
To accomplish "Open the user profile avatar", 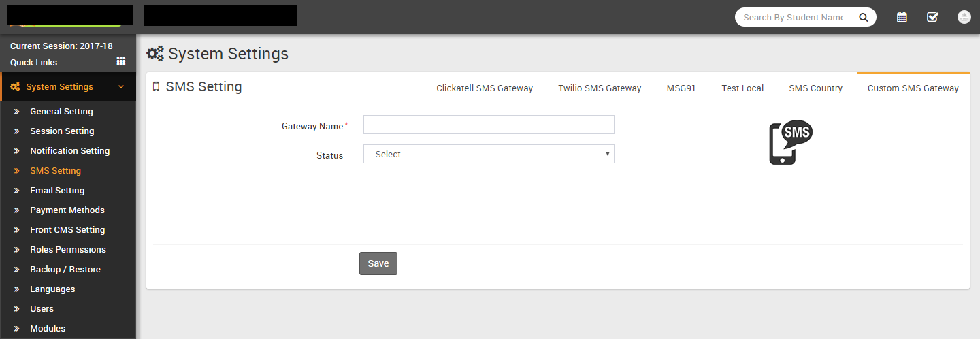I will tap(964, 17).
